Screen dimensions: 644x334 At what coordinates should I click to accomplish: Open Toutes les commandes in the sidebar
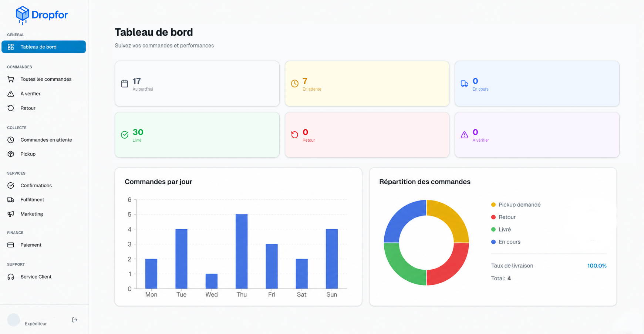coord(44,79)
